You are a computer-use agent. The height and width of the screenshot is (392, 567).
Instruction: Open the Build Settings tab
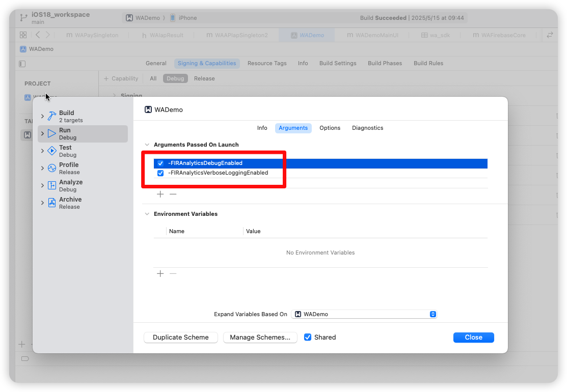[338, 63]
